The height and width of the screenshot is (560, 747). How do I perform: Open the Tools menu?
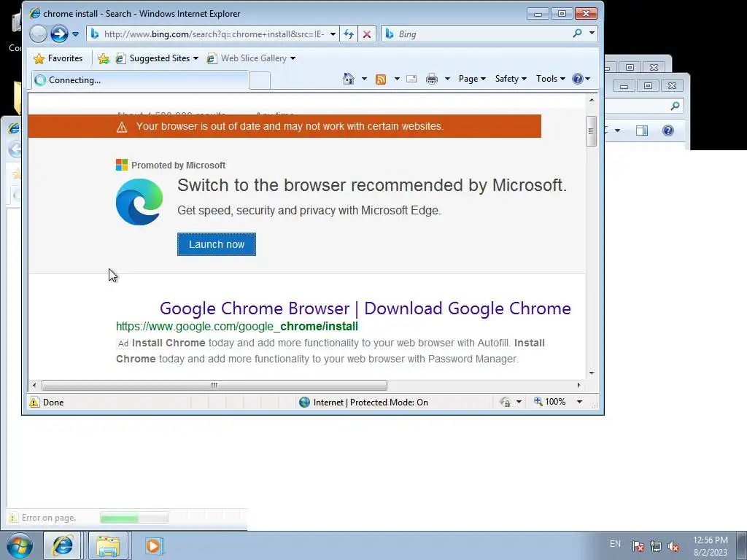pos(550,79)
